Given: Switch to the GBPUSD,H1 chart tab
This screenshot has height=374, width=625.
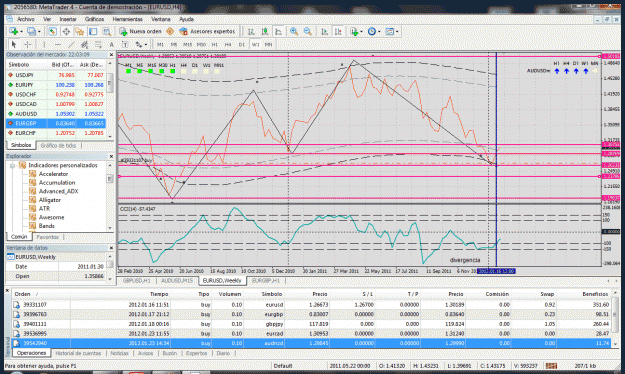Looking at the screenshot, I should (137, 281).
